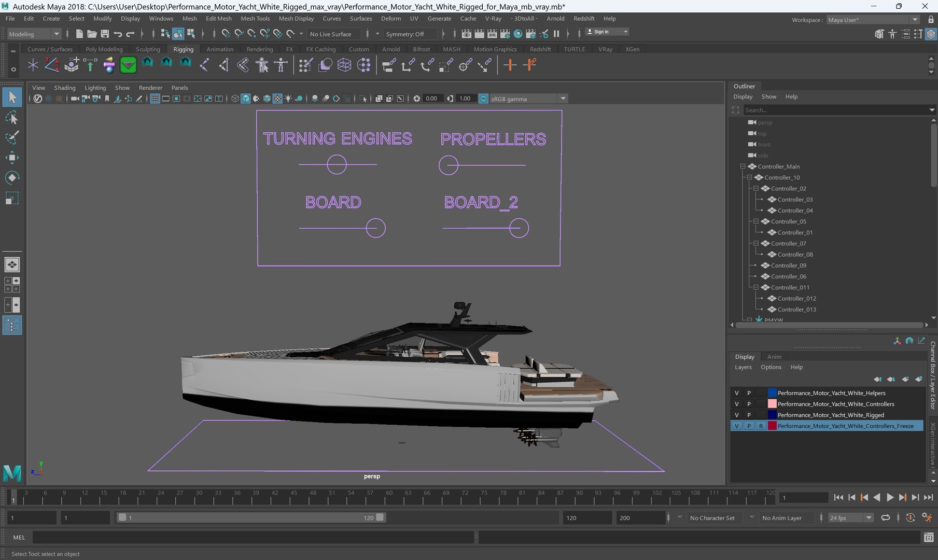This screenshot has height=560, width=938.
Task: Click the time range slider bar
Action: [251, 517]
